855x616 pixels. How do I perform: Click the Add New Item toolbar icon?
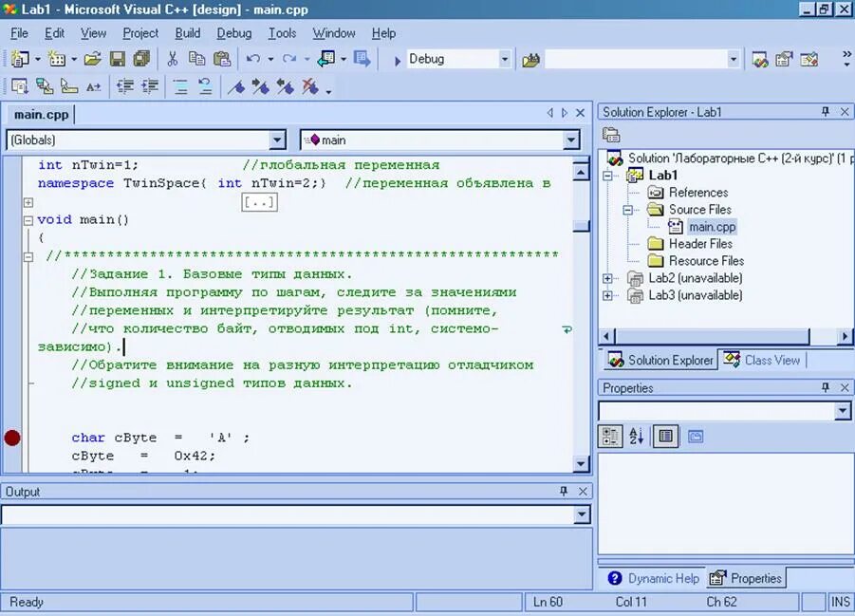coord(57,59)
